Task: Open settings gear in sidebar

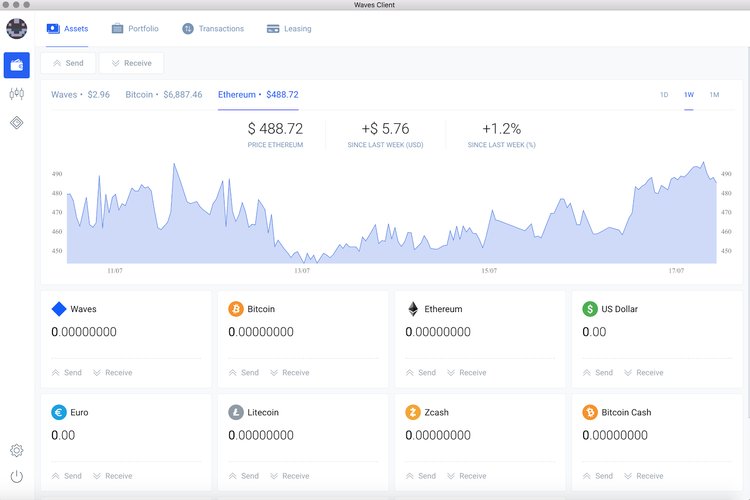Action: (17, 451)
